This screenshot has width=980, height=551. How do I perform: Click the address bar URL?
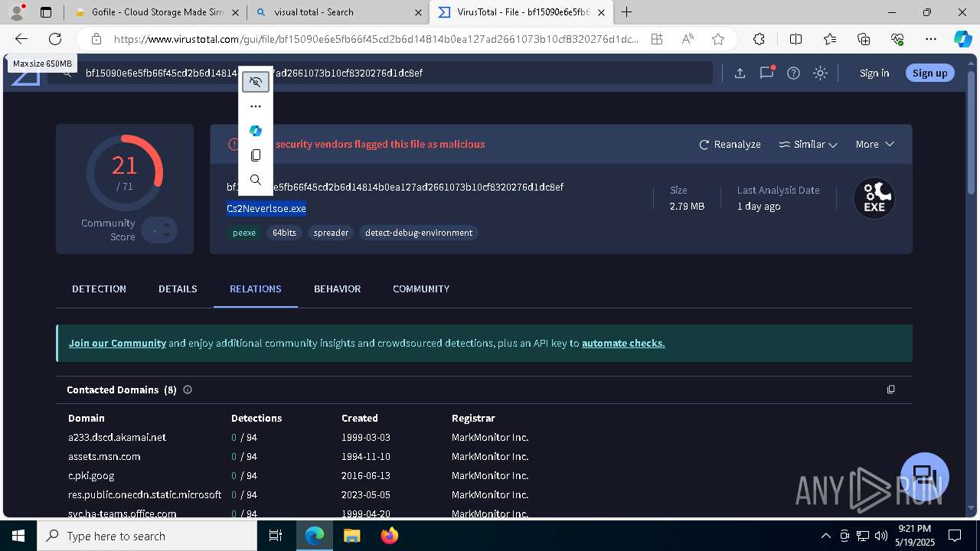point(376,39)
